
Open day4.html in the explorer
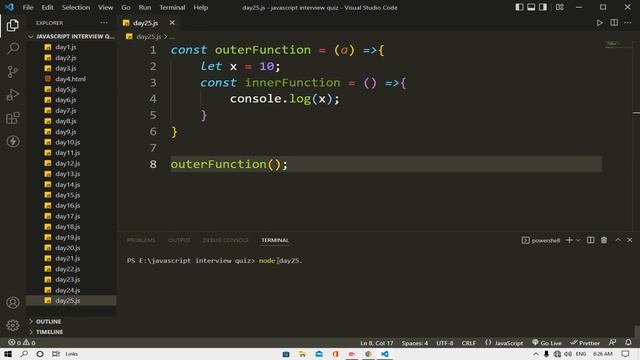pyautogui.click(x=72, y=79)
